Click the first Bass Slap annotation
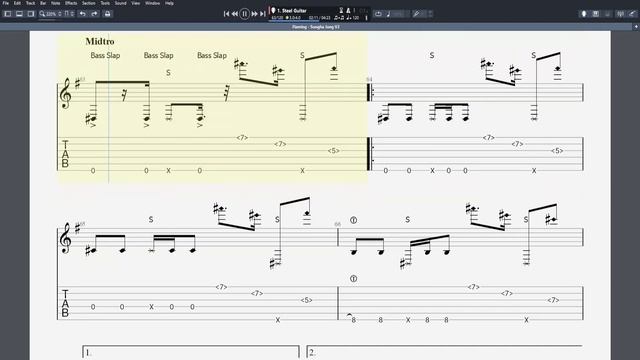Viewport: 640px width, 360px height. (105, 55)
